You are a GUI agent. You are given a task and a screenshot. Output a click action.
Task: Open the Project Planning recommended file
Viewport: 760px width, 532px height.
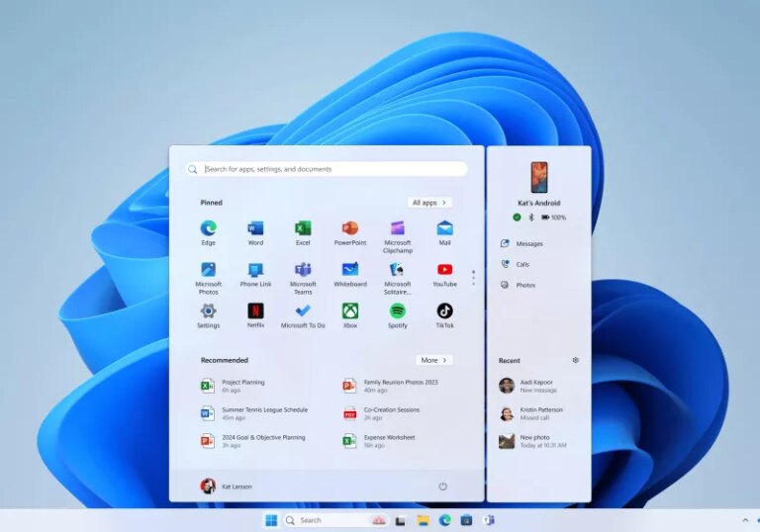pos(242,386)
